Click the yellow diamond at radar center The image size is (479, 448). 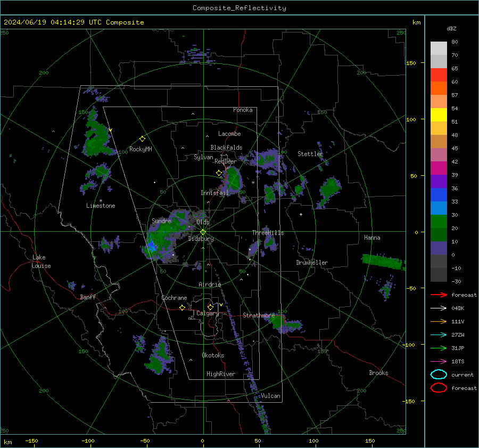click(x=203, y=232)
